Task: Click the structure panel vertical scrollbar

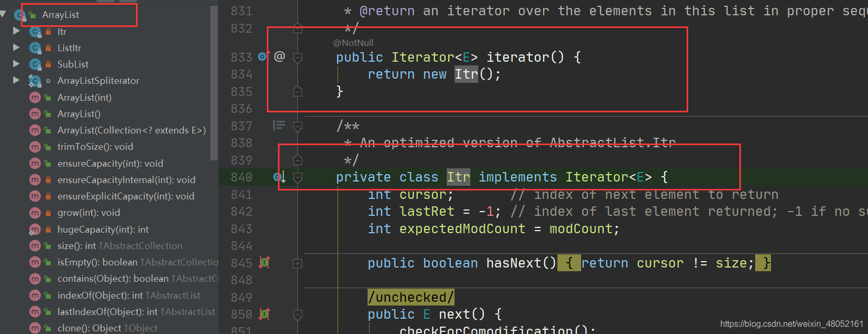Action: click(x=214, y=83)
